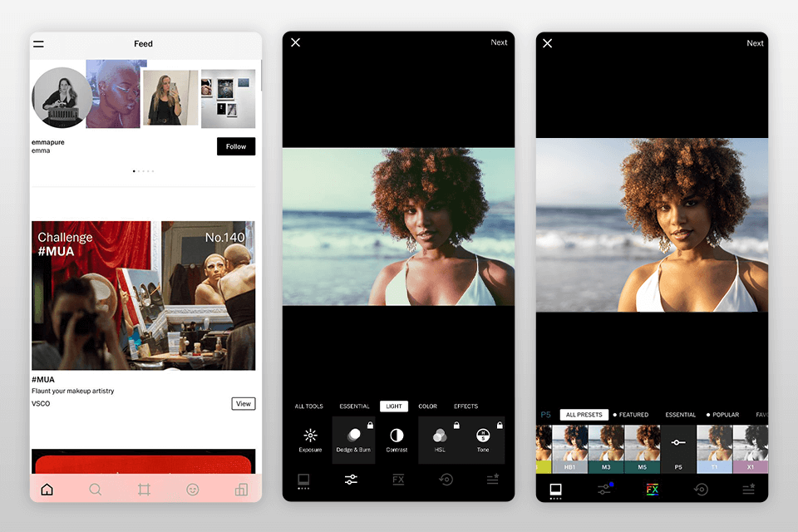The image size is (798, 532).
Task: Tap presets icon on presets screen bottom bar
Action: point(556,490)
